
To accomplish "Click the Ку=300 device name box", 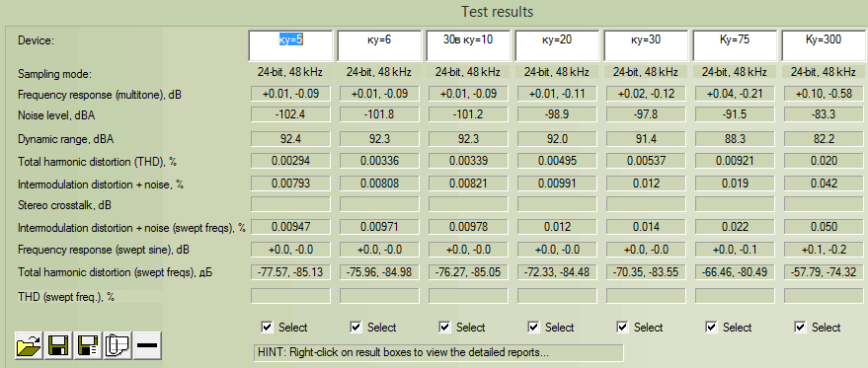I will pos(824,45).
